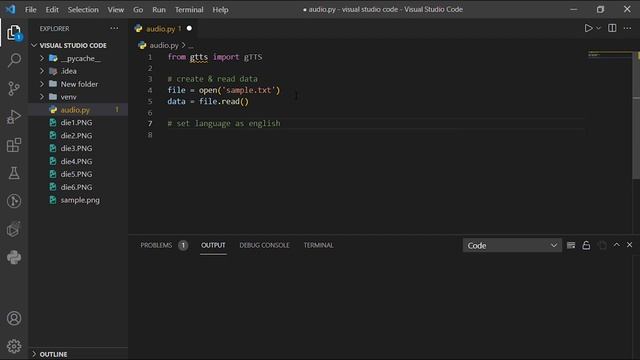Screen dimensions: 640x360
Task: Open run options dropdown arrow
Action: click(598, 28)
